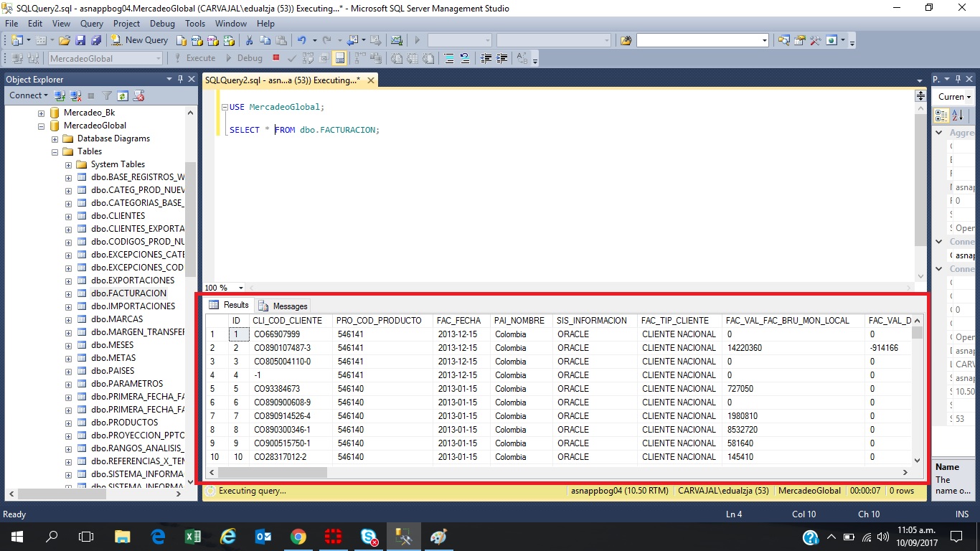Collapse the Tables folder
The width and height of the screenshot is (980, 551).
click(x=54, y=151)
